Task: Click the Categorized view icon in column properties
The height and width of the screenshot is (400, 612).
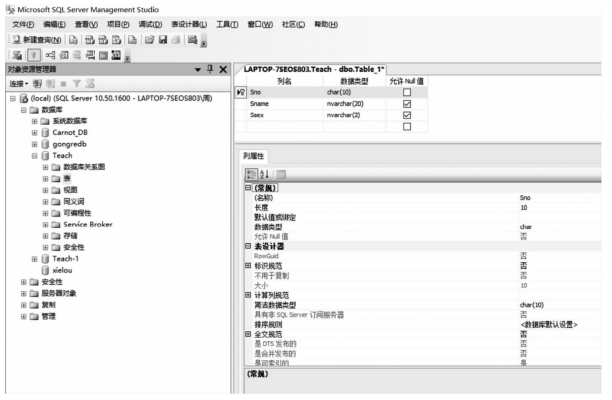Action: click(x=251, y=174)
